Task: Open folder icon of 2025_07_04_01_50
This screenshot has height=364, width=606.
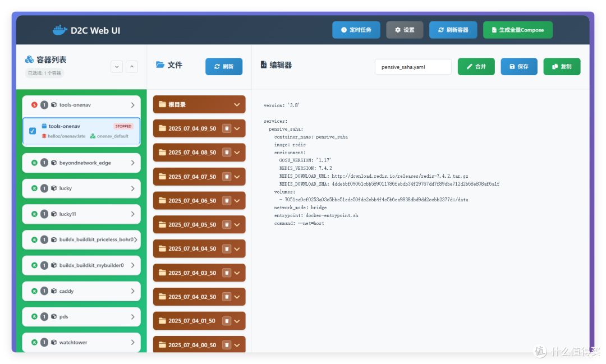Action: coord(162,321)
